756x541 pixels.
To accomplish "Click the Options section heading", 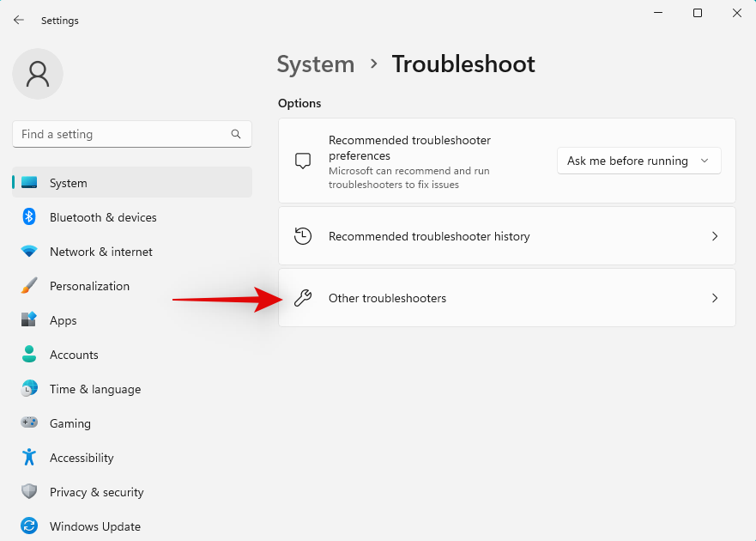I will pos(299,103).
